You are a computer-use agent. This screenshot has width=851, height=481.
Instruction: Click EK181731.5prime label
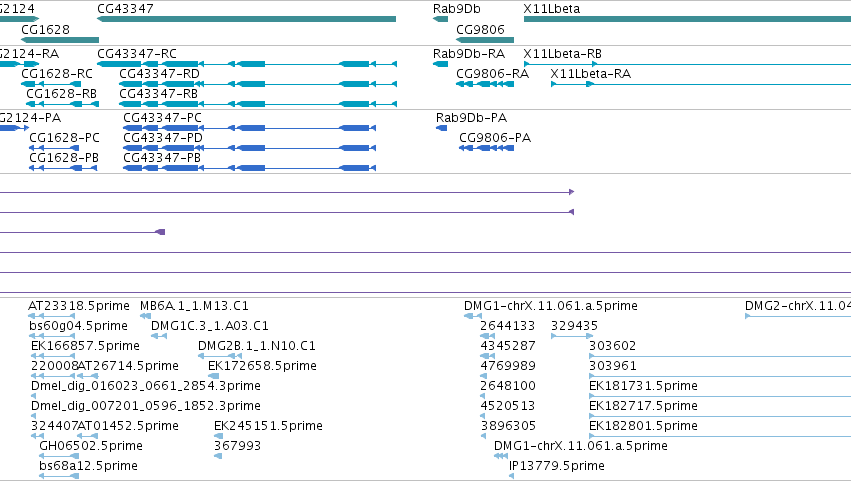click(643, 386)
